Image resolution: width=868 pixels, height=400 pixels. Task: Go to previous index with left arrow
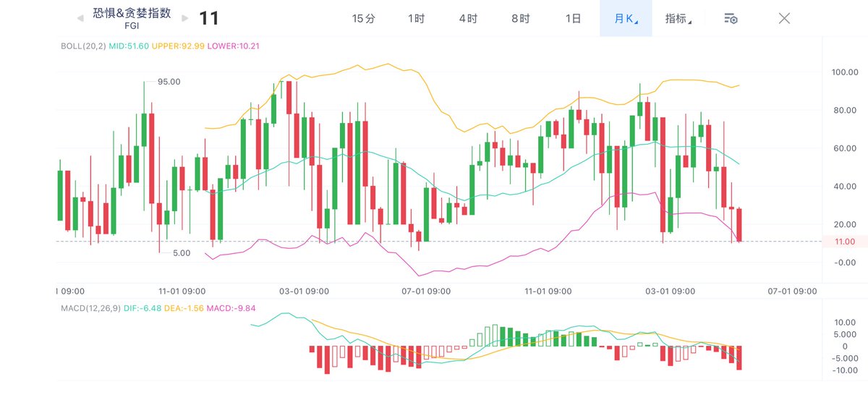click(x=80, y=18)
